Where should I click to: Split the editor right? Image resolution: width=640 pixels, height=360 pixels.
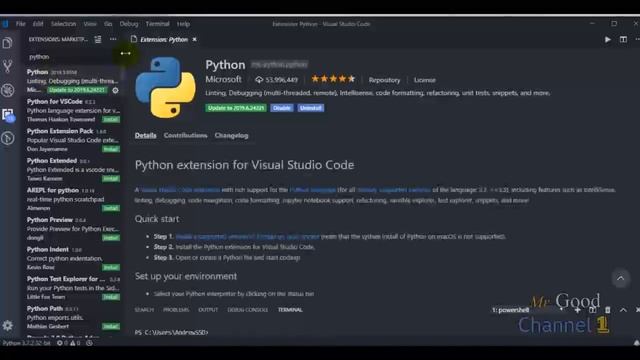623,40
